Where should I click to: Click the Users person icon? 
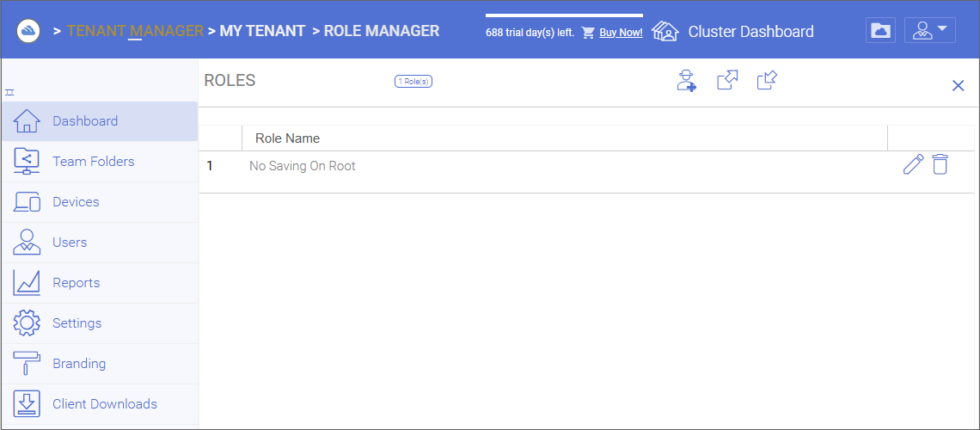point(27,242)
